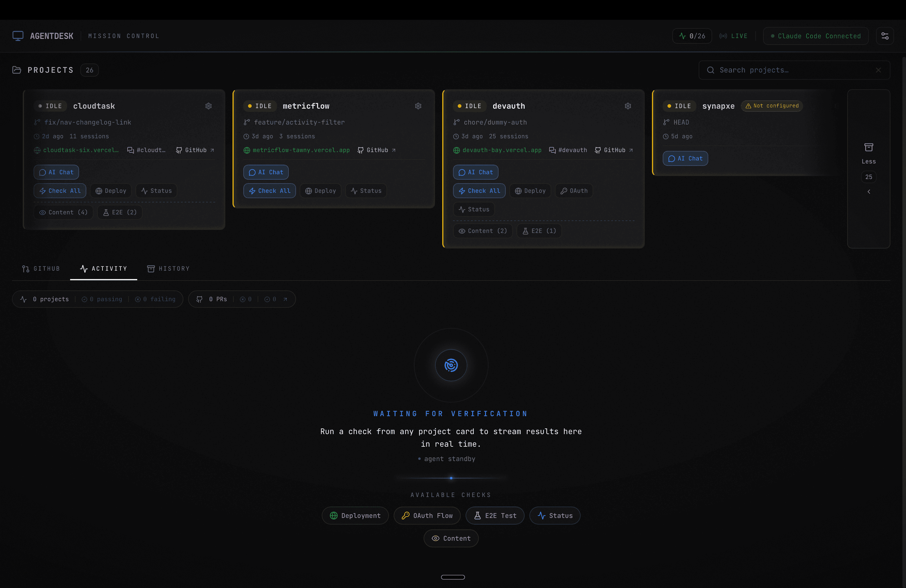Click Deploy on cloudtask card
Image resolution: width=906 pixels, height=588 pixels.
point(111,191)
